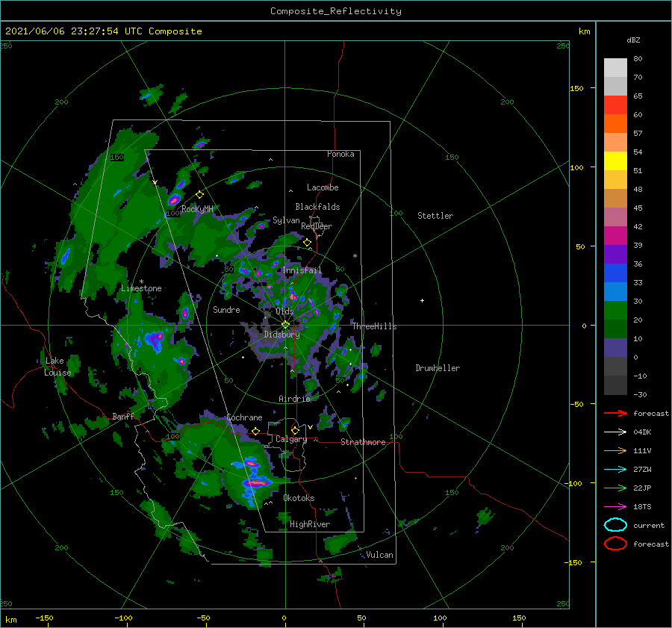Select the dark gray -10 dBZ swatch

click(615, 385)
